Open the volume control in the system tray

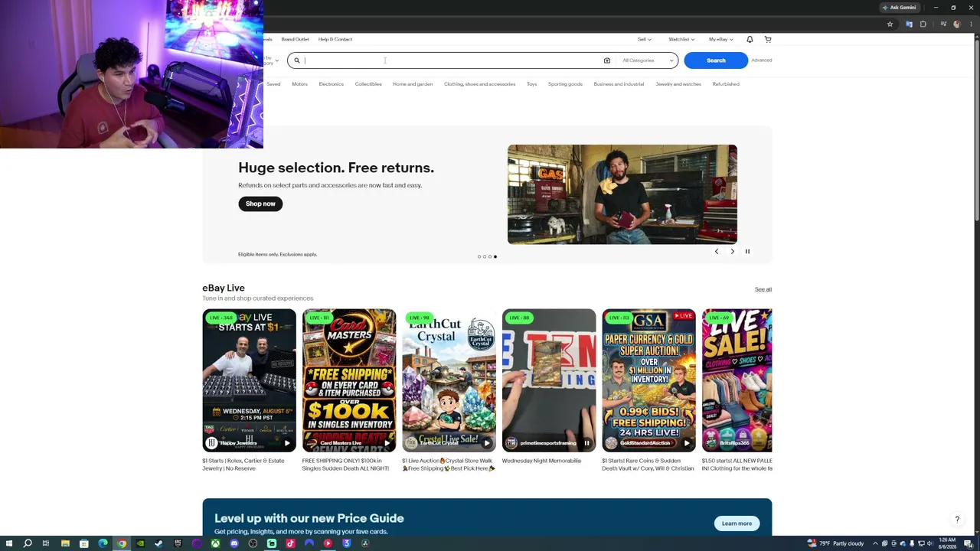click(930, 543)
